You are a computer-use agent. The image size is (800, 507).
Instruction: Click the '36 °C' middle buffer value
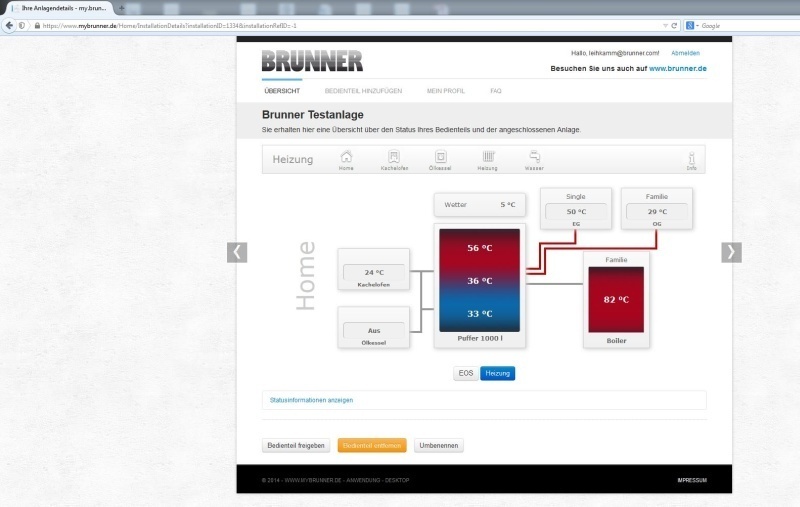click(480, 281)
